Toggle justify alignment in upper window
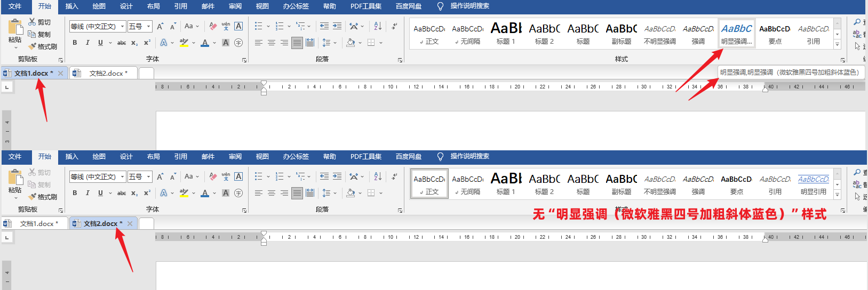Viewport: 868px width, 290px height. pos(297,43)
